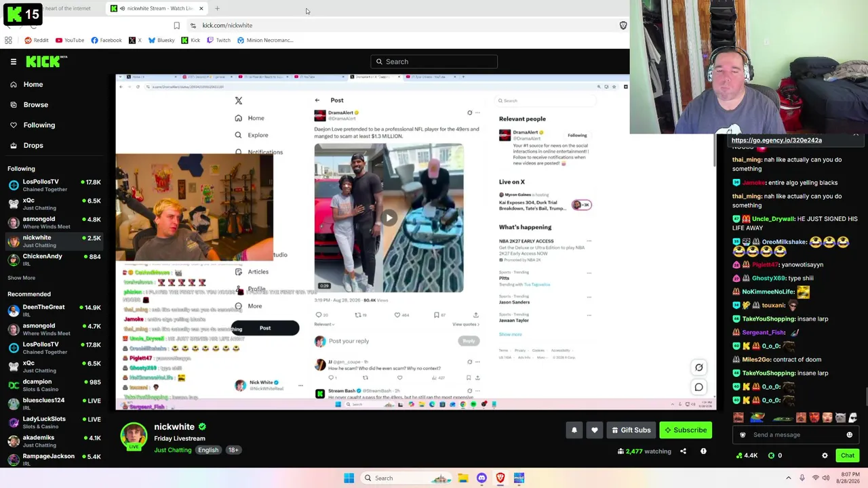Screen dimensions: 868x488
Task: Bookmark this page with the bookmark icon
Action: [x=176, y=26]
